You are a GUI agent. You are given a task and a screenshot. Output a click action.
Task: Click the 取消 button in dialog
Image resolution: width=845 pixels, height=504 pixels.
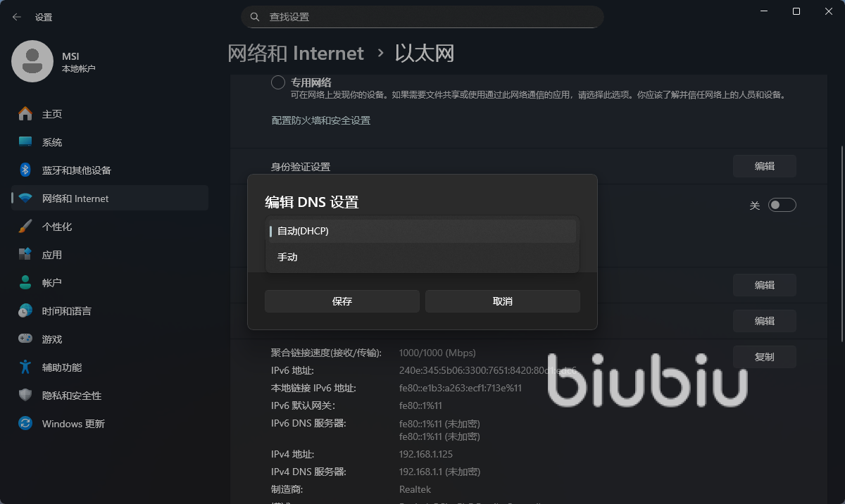503,301
